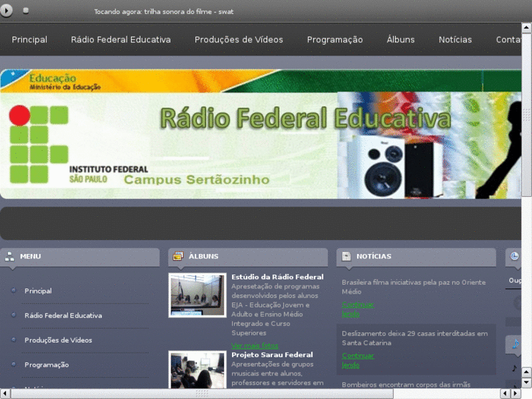This screenshot has width=532, height=399.
Task: Select Programação in the sidebar menu
Action: 47,365
